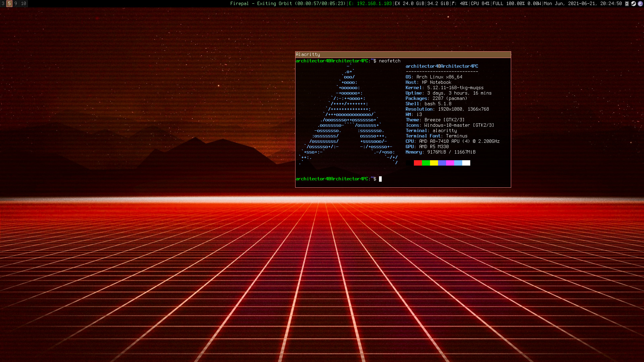Screen dimensions: 644x362
Task: Click the Packages: 2287 (pacman) line
Action: 436,99
